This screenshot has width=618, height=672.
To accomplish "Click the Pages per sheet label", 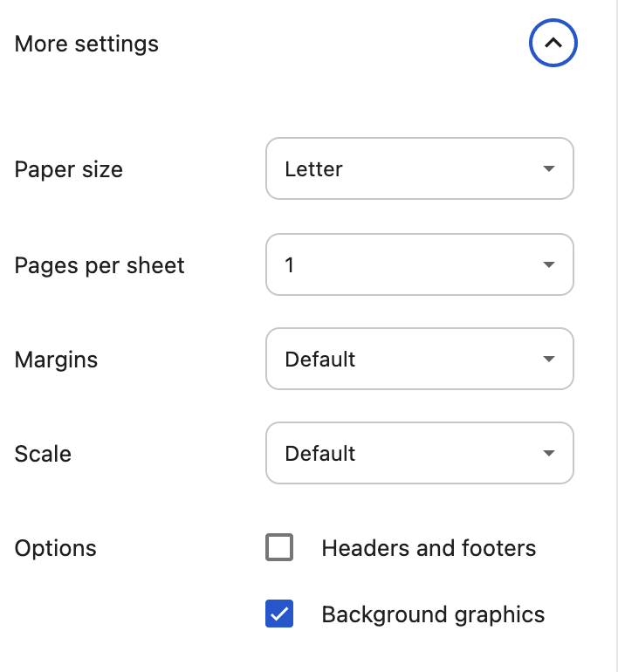I will click(100, 265).
